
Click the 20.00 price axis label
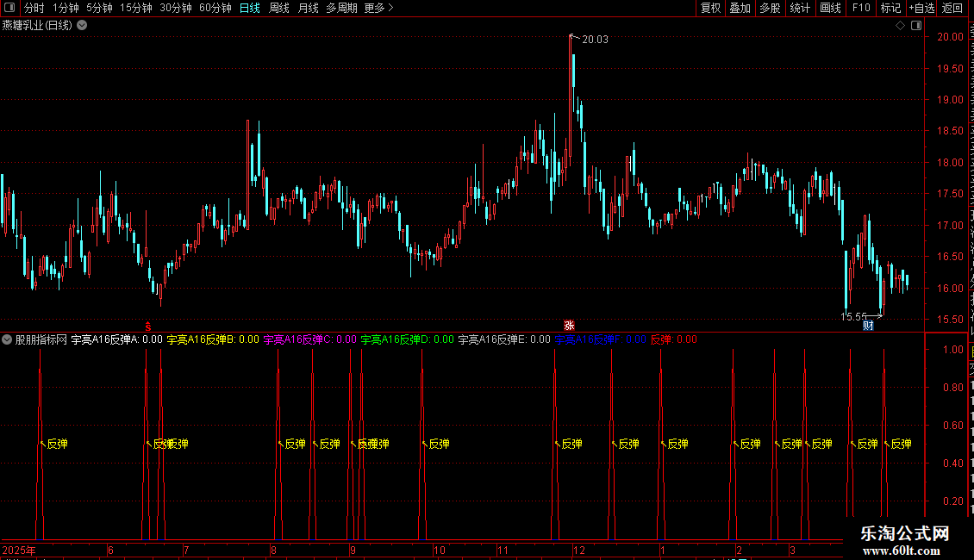[950, 37]
